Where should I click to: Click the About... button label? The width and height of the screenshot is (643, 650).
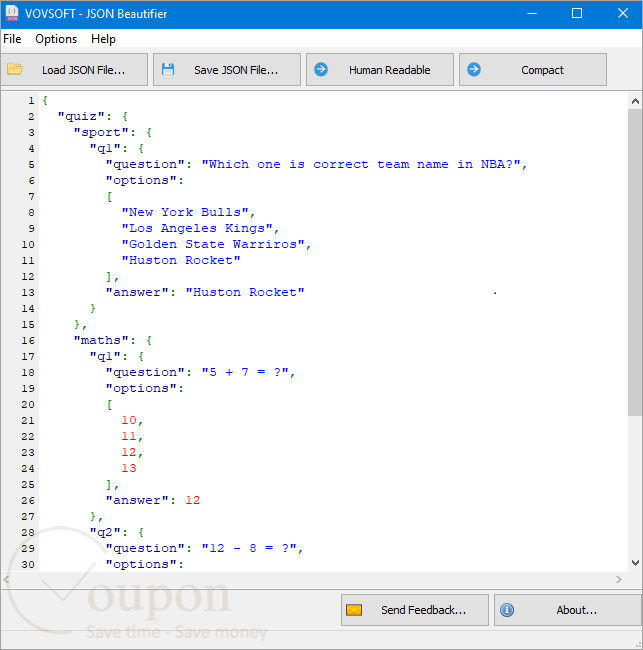(577, 610)
